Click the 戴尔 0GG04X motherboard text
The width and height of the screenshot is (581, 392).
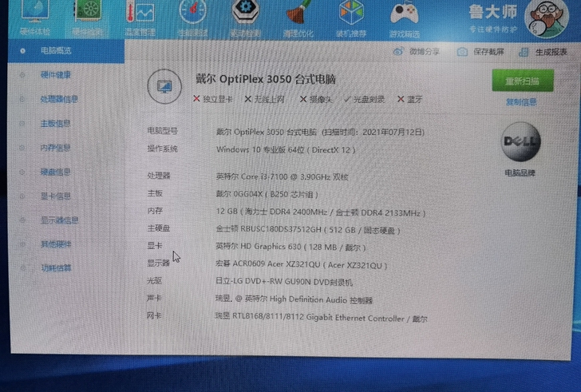coord(267,194)
